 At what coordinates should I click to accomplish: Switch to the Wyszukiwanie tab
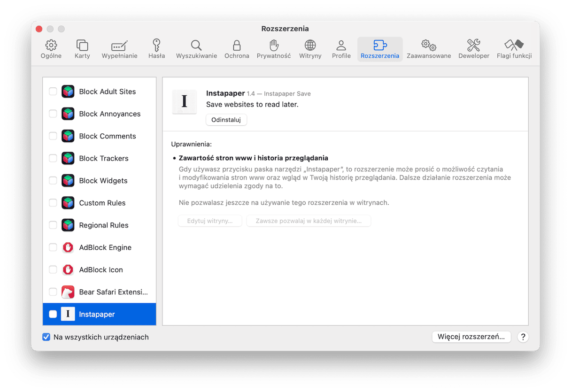[196, 49]
